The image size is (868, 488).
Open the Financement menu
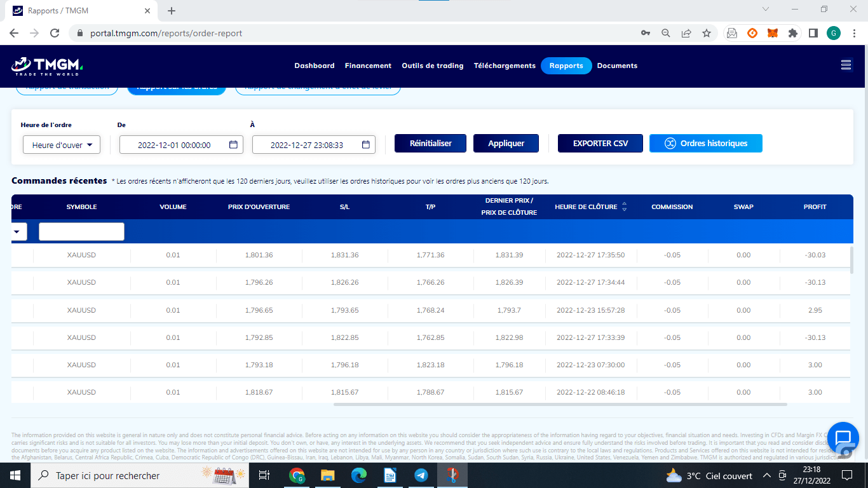[x=368, y=65]
